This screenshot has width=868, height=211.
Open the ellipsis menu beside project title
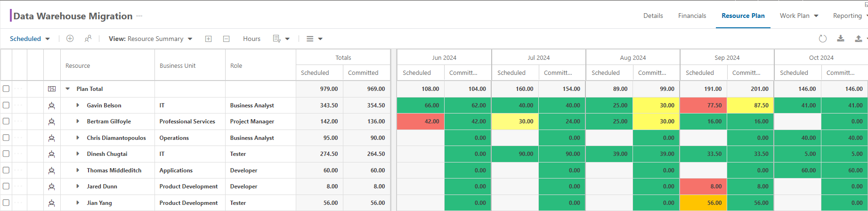[139, 16]
